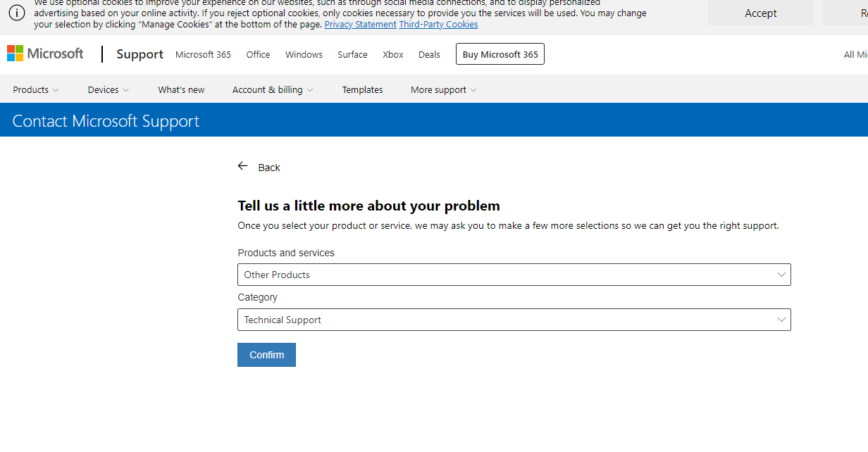Viewport: 868px width, 452px height.
Task: Click Buy Microsoft 365 button
Action: tap(500, 54)
